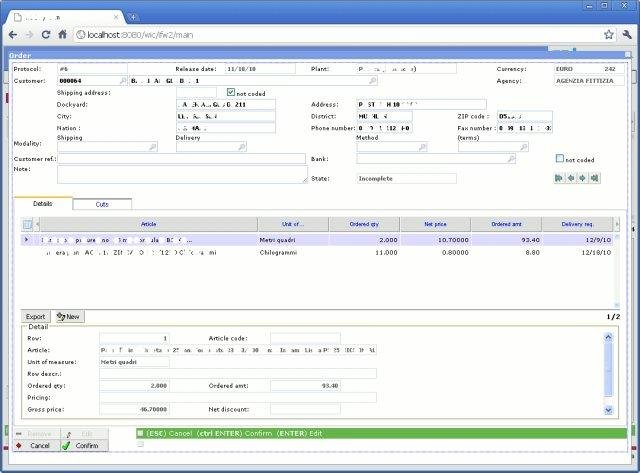The width and height of the screenshot is (640, 473).
Task: Expand the first article row arrow
Action: tap(26, 240)
